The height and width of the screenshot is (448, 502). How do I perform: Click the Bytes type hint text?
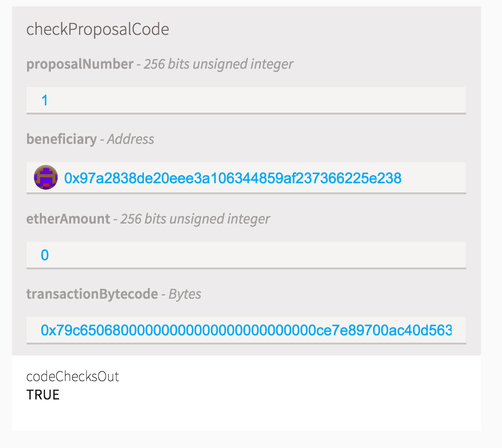(x=185, y=294)
